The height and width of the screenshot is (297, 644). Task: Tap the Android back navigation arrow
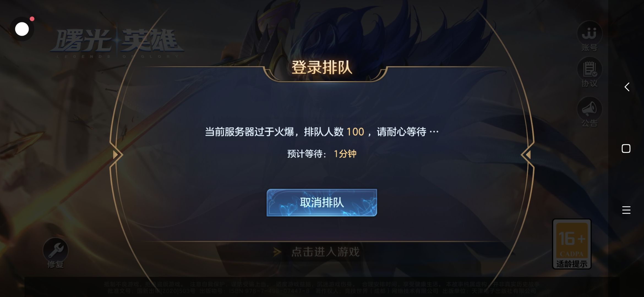tap(627, 87)
